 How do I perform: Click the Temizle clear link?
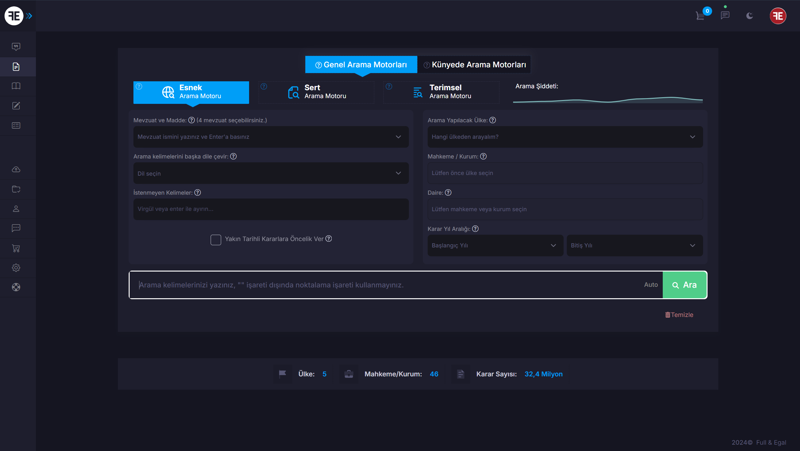click(679, 315)
